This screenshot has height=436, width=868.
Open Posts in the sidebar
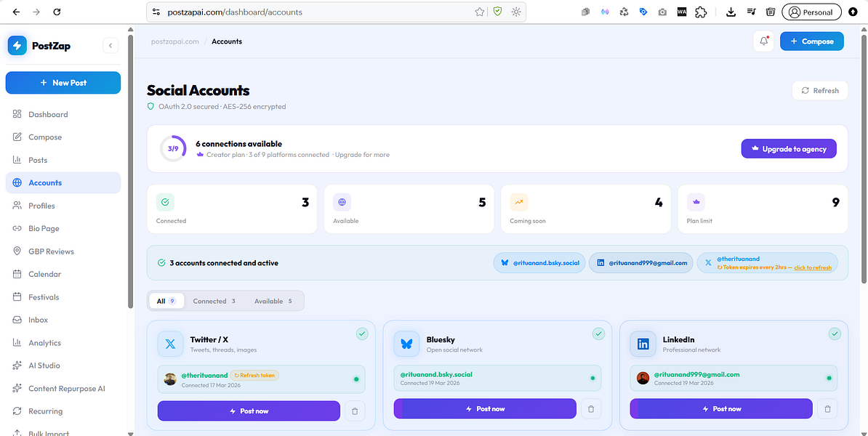tap(63, 160)
